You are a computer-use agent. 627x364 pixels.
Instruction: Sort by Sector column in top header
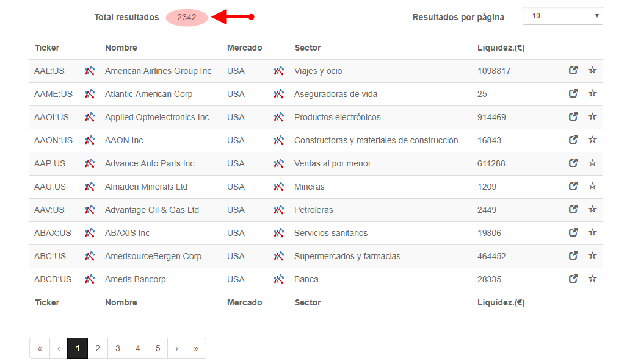click(308, 48)
